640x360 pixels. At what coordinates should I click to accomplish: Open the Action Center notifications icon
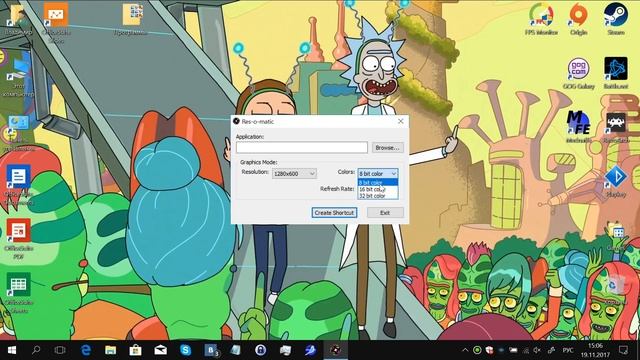click(623, 350)
